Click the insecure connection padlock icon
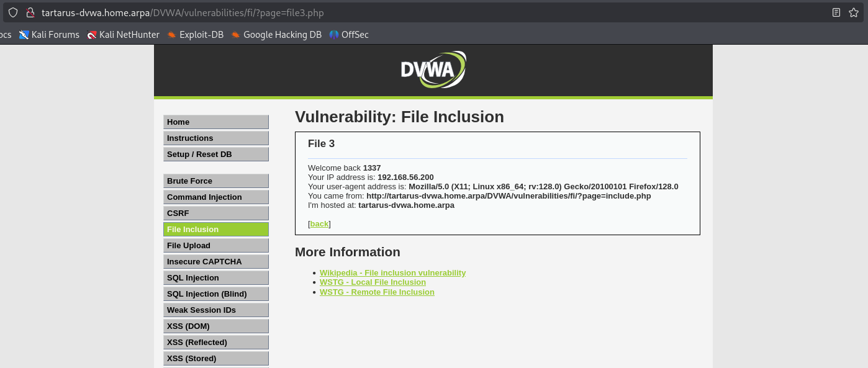The image size is (868, 368). click(29, 12)
